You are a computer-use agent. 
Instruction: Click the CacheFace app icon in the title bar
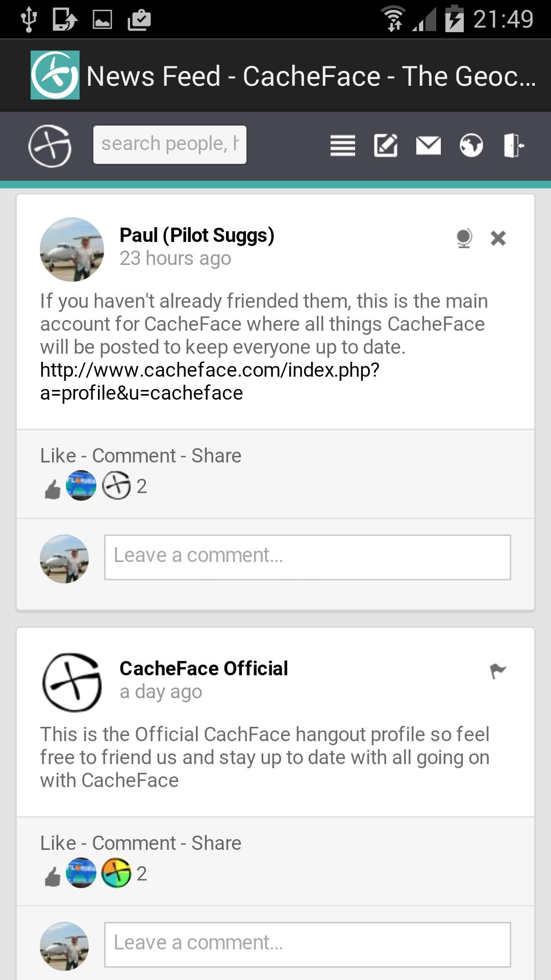[x=56, y=75]
